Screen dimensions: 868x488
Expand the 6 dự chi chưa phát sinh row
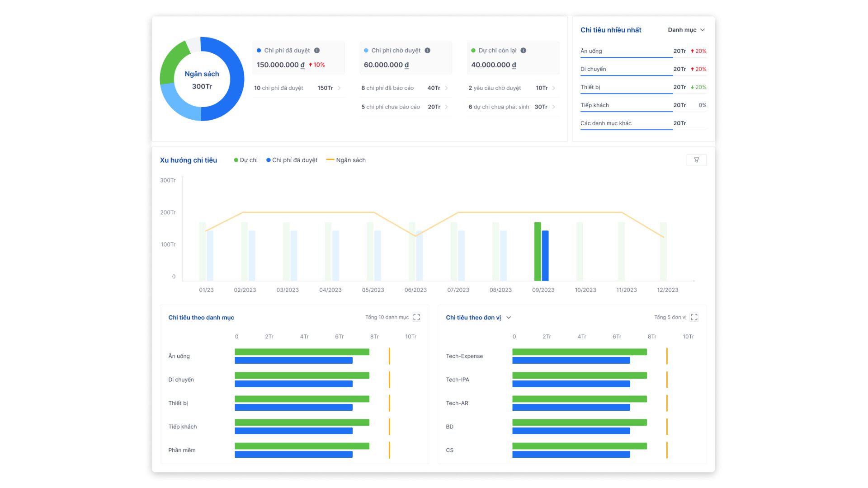[x=553, y=107]
